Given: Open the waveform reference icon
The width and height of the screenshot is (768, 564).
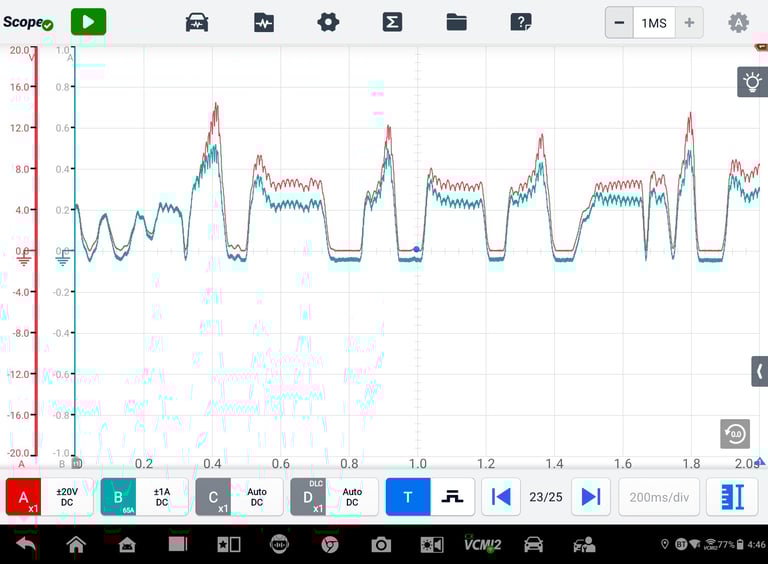Looking at the screenshot, I should [x=264, y=23].
